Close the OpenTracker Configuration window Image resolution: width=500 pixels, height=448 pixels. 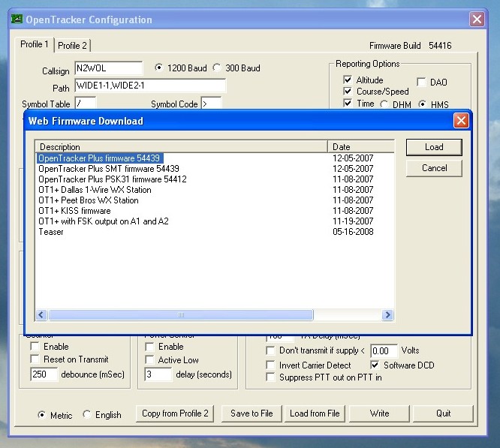[477, 20]
